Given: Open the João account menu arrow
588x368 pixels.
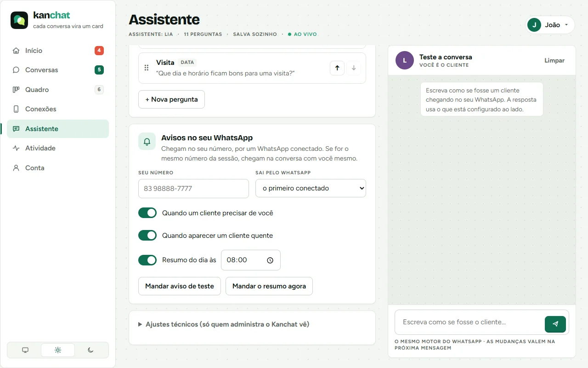Looking at the screenshot, I should [x=566, y=25].
